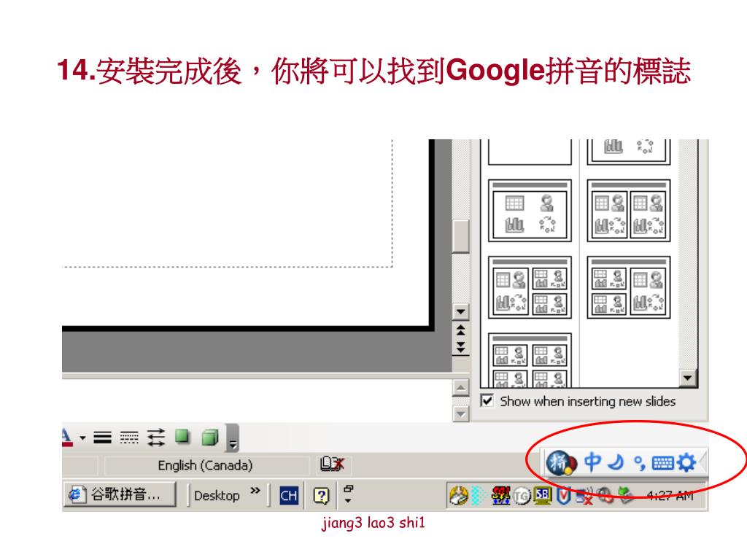Screen dimensions: 747x560
Task: Select the Title and 4 Content layout thumbnail
Action: pos(530,361)
